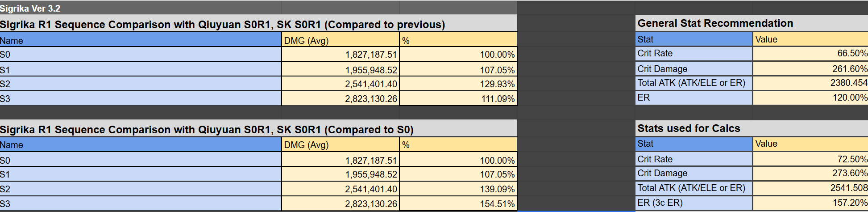Select the S2 row name in Compared to previous table
Viewport: 868px width, 212px height.
141,84
